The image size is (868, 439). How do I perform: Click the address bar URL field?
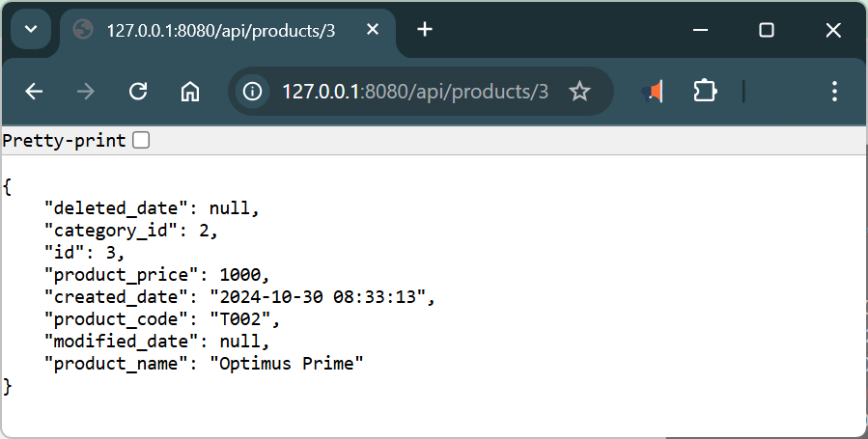click(x=414, y=92)
